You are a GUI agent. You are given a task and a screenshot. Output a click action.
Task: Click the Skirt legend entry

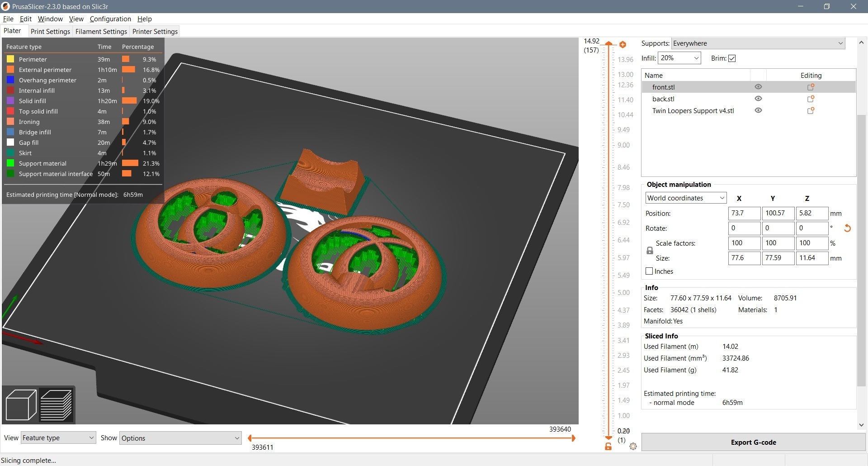pyautogui.click(x=83, y=153)
